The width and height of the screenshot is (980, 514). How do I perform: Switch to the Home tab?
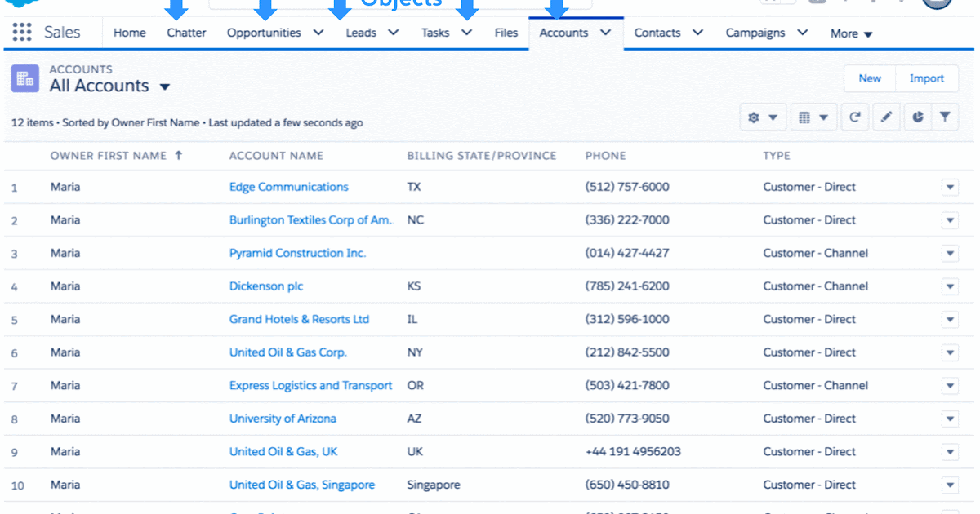[x=129, y=33]
